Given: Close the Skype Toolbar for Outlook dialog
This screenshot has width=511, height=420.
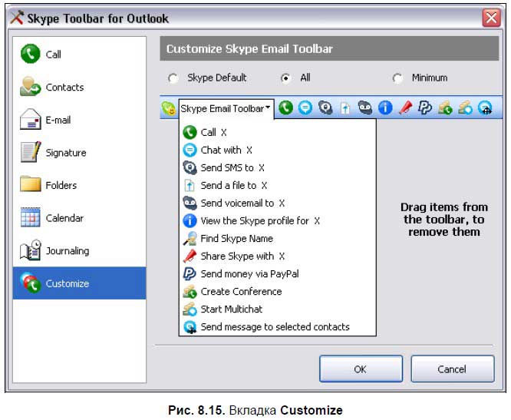Looking at the screenshot, I should [x=492, y=18].
